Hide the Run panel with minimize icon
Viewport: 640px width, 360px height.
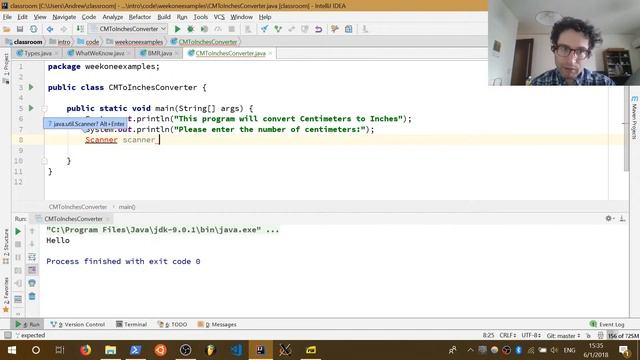coord(622,219)
